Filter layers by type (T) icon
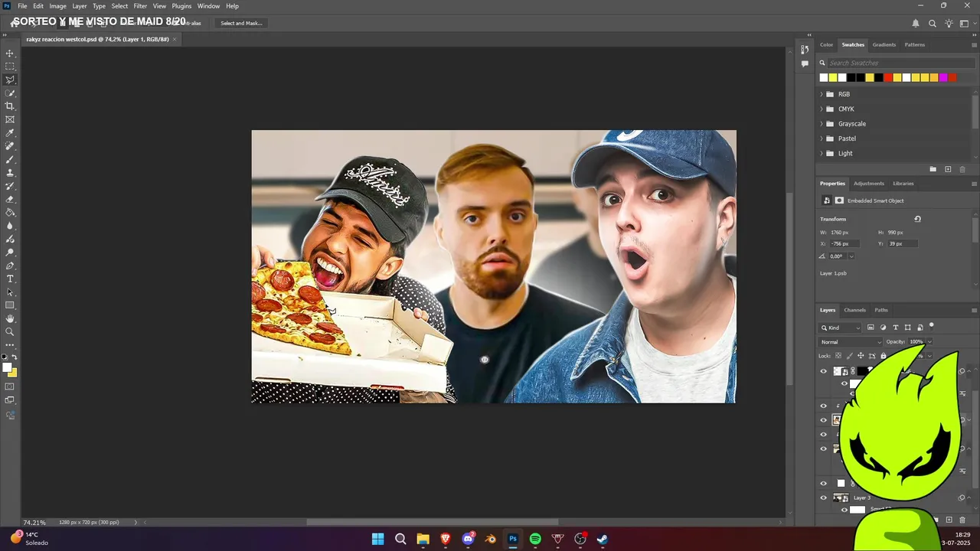Viewport: 980px width, 551px height. [896, 328]
